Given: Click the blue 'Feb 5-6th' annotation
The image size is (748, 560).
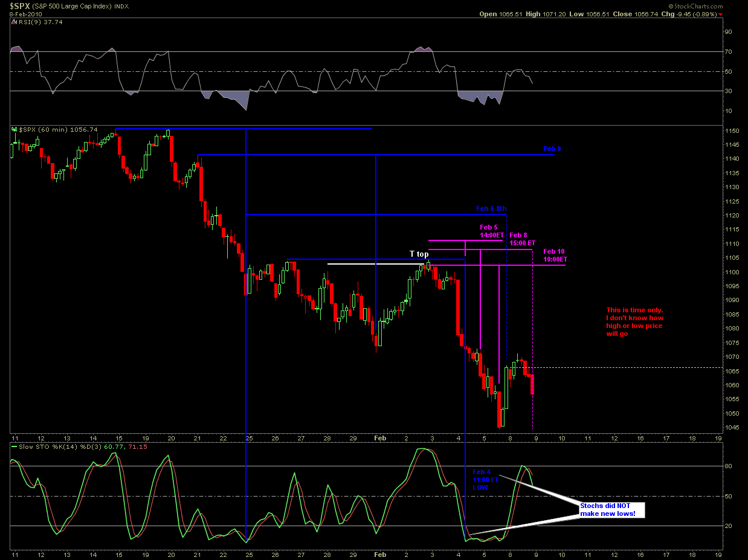Looking at the screenshot, I should click(x=491, y=209).
